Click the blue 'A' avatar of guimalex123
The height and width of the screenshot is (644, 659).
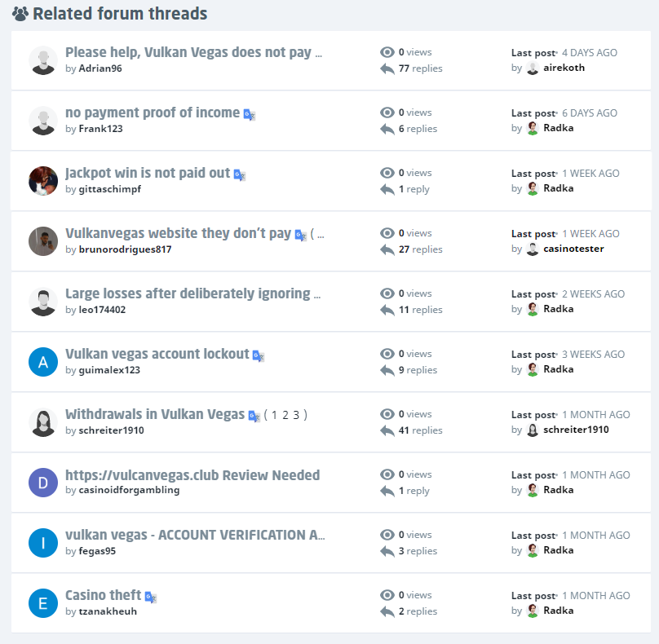[43, 362]
